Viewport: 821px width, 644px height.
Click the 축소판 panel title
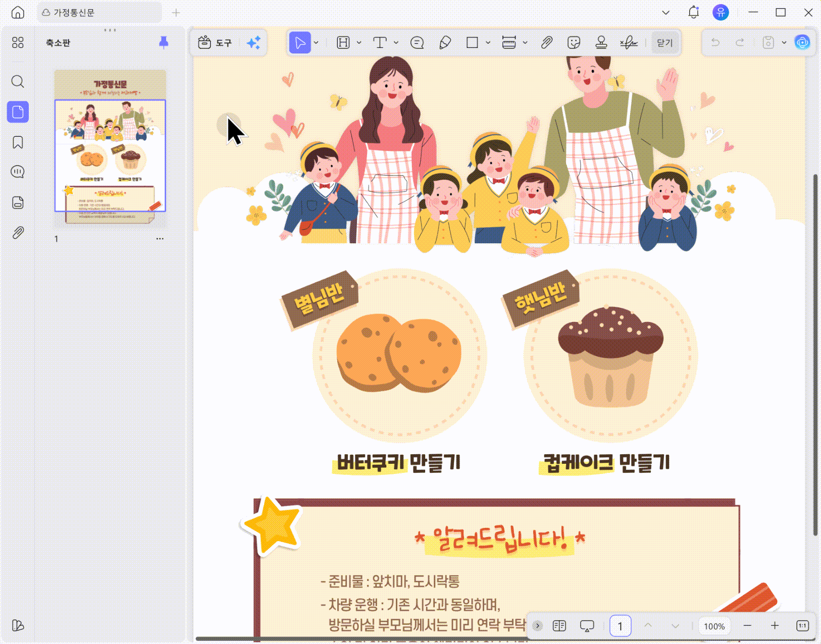pyautogui.click(x=58, y=43)
